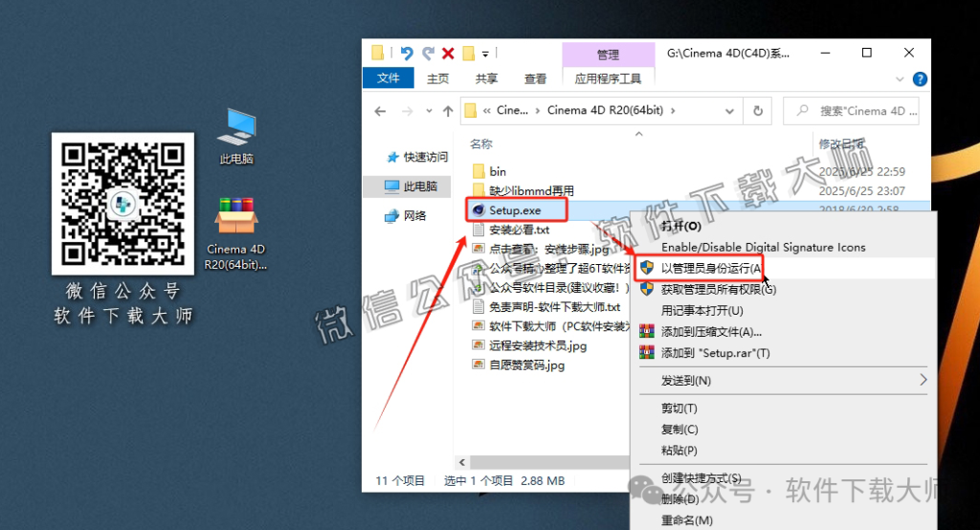Sort by the 名称 column header

click(481, 144)
